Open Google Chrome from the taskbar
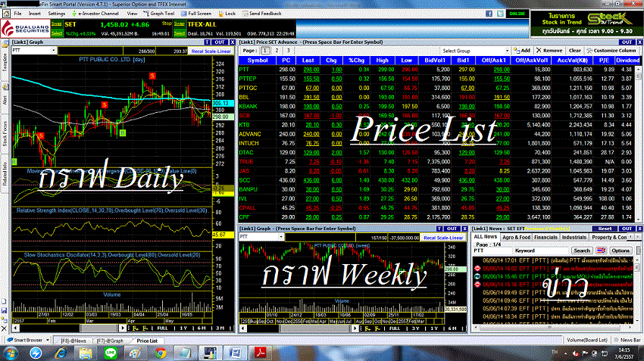The height and width of the screenshot is (361, 644). 161,353
